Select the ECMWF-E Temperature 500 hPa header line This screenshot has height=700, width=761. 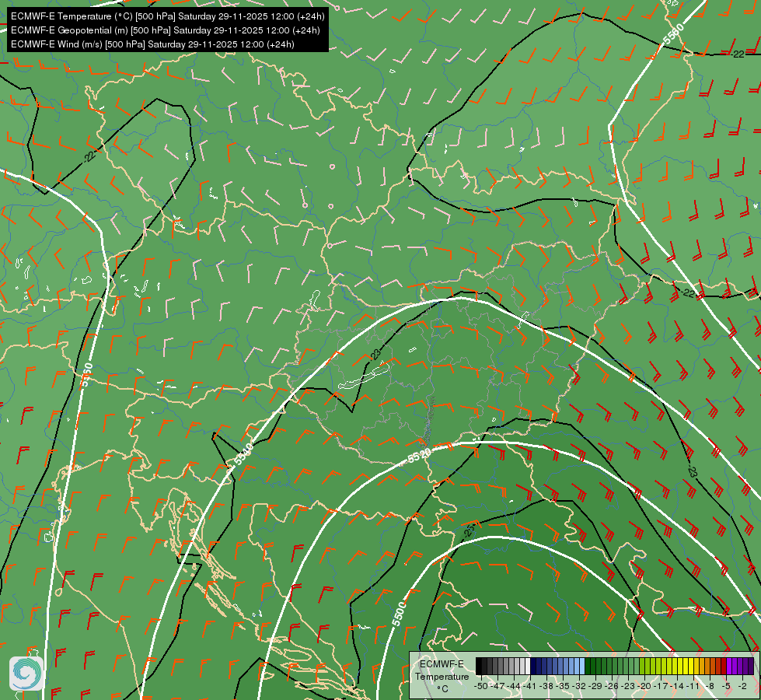(x=167, y=16)
